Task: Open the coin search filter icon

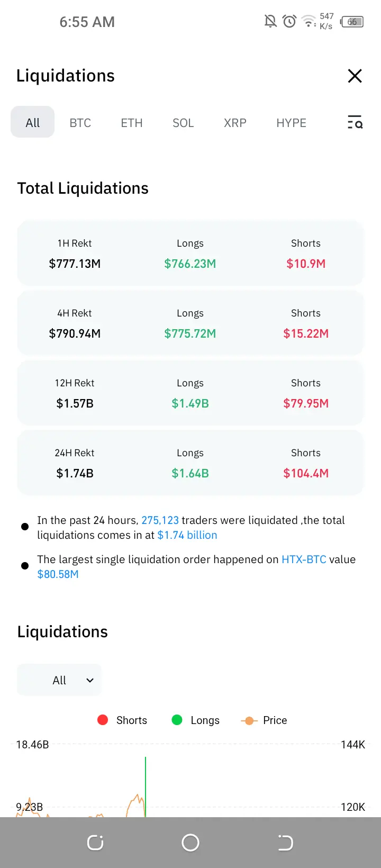Action: coord(355,123)
